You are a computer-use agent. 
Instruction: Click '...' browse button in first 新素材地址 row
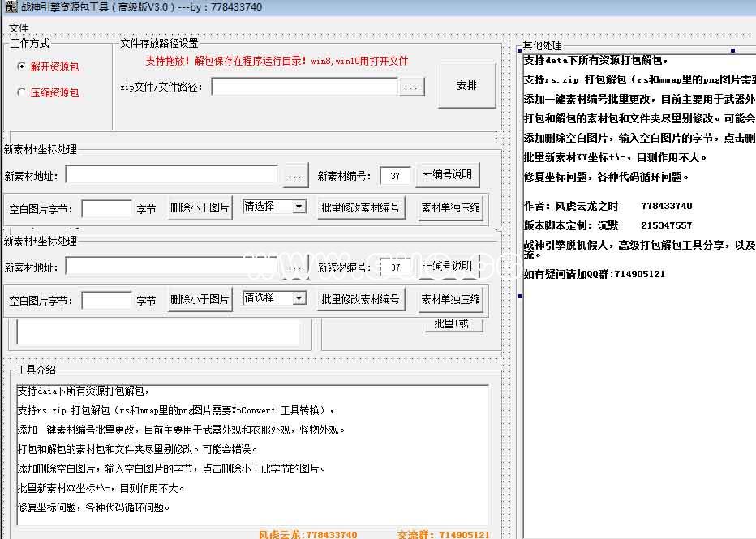[x=295, y=176]
